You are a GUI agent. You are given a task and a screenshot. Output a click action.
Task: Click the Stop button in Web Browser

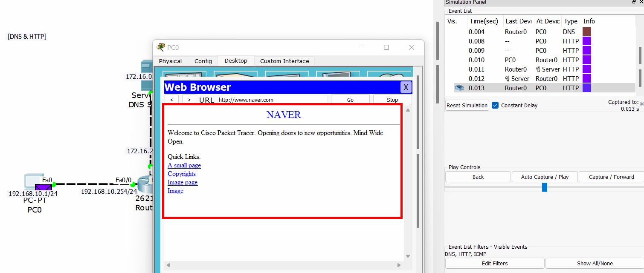click(x=392, y=100)
